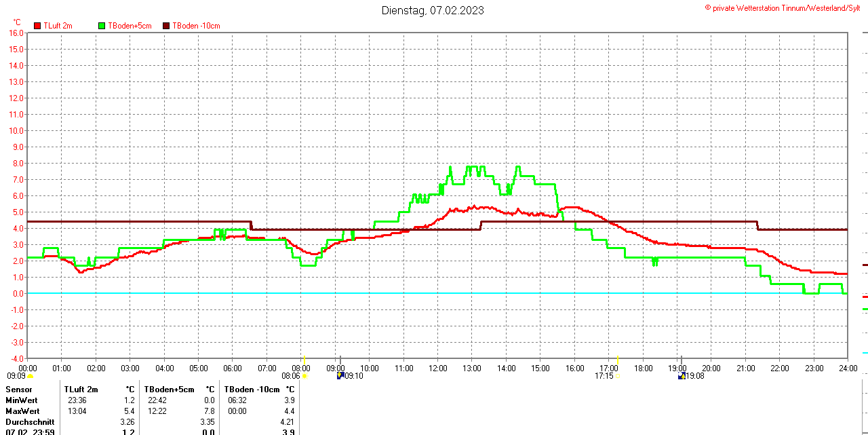Click the green TBoden+5cm legend square
Image resolution: width=868 pixels, height=435 pixels.
(102, 26)
